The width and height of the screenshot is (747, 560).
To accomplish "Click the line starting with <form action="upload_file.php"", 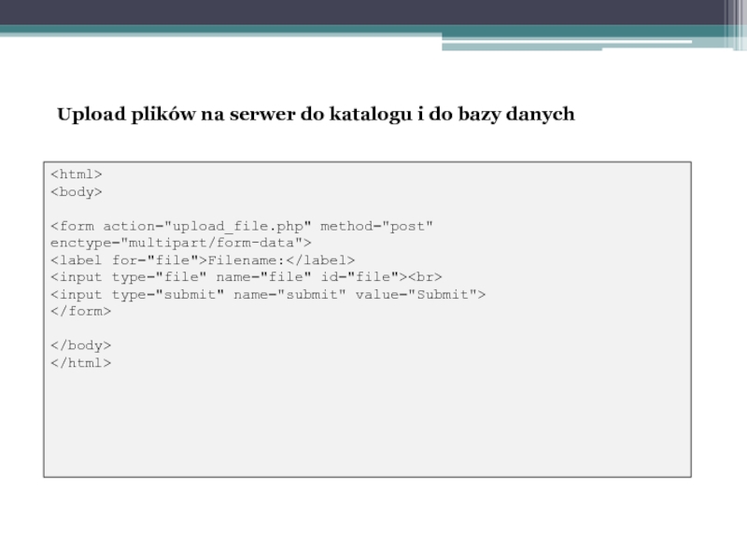I will tap(242, 226).
